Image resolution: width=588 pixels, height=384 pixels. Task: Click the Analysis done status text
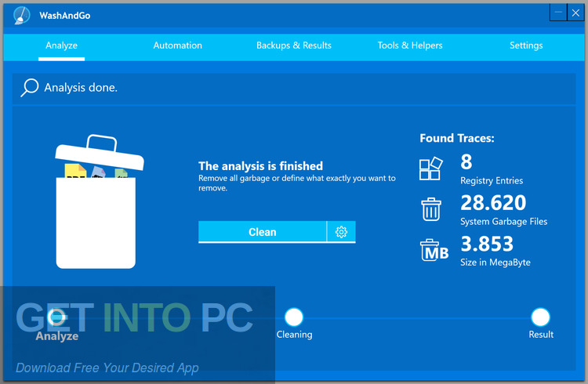coord(81,88)
